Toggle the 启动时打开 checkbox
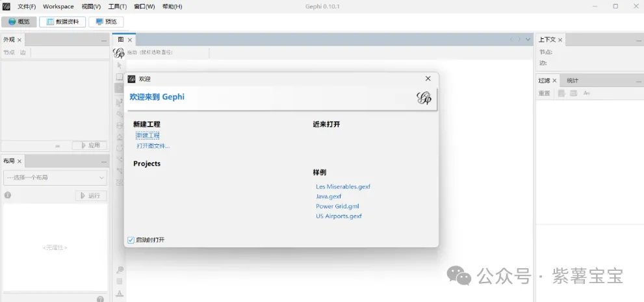This screenshot has height=302, width=644. (x=131, y=240)
